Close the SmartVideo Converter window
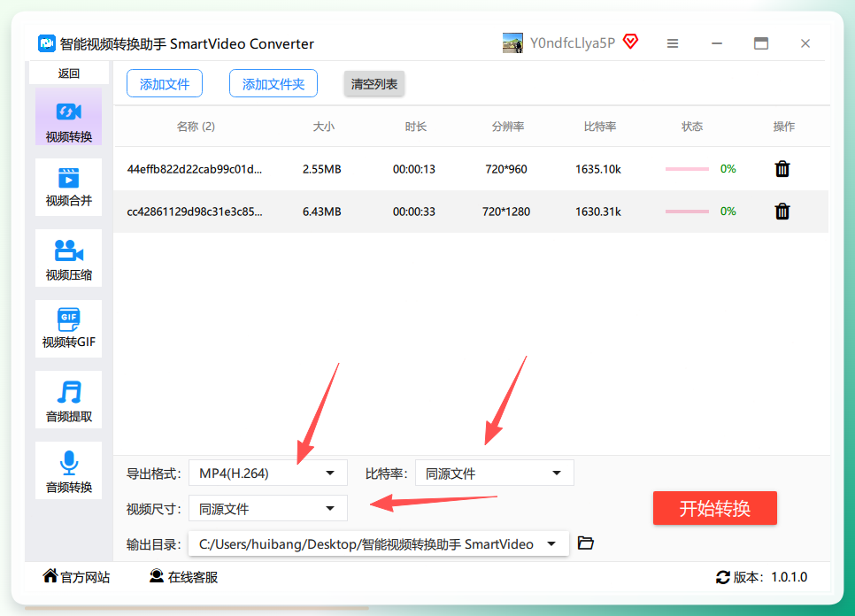Viewport: 855px width, 616px height. (805, 43)
